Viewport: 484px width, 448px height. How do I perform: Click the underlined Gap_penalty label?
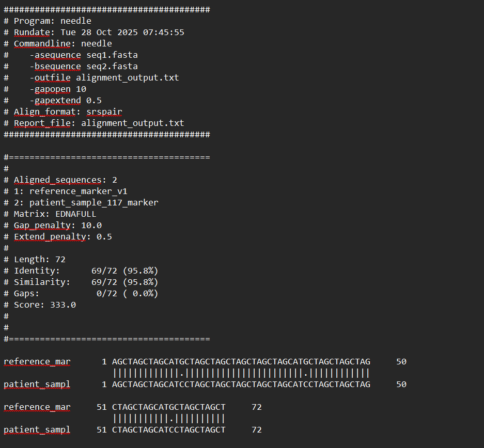click(x=44, y=226)
